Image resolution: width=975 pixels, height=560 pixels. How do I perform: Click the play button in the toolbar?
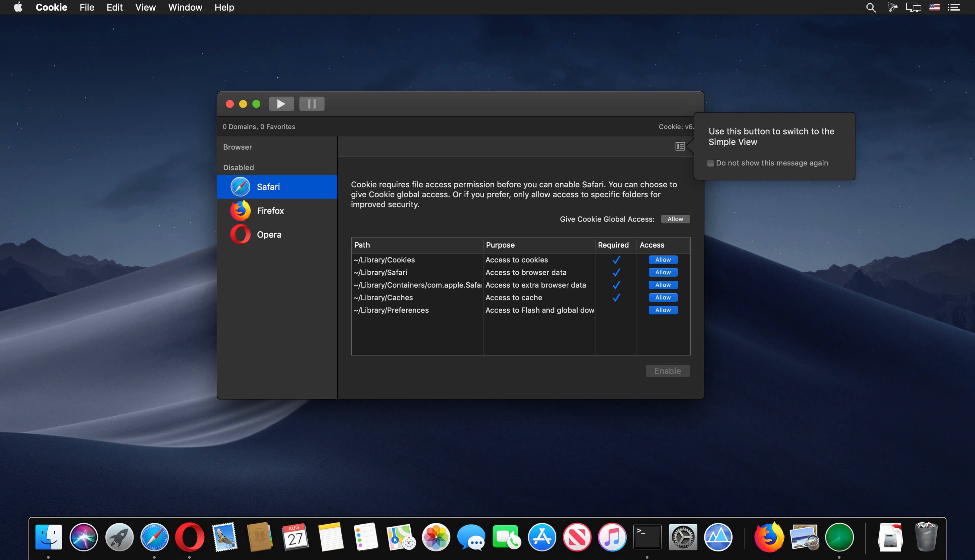[x=281, y=104]
